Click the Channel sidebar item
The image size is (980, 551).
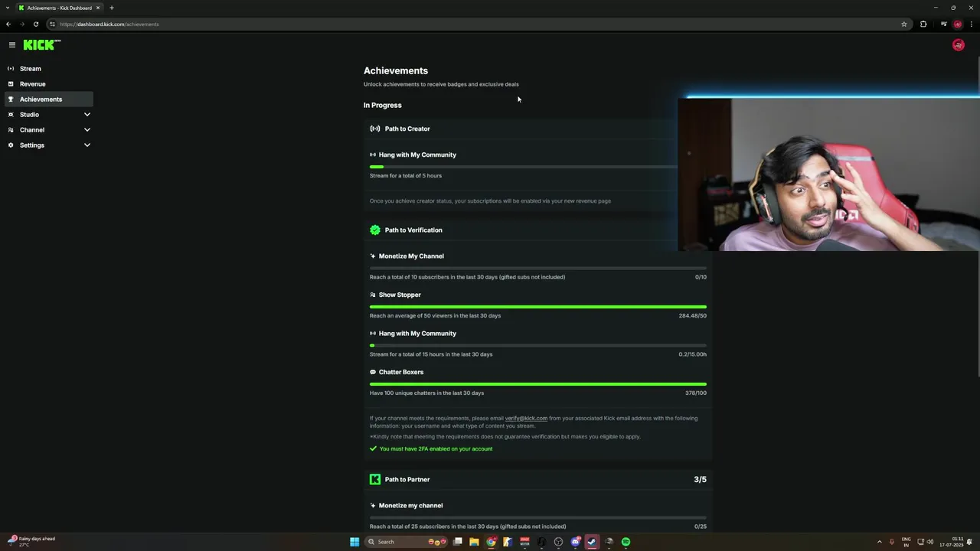[x=49, y=130]
